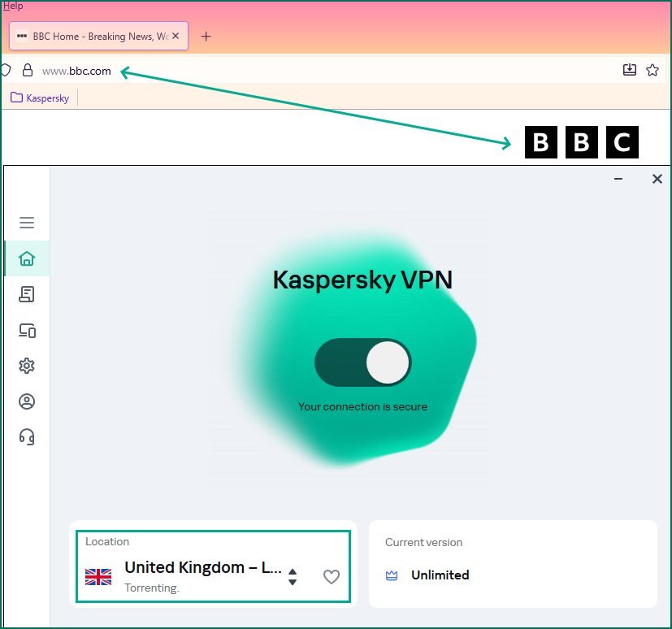Viewport: 672px width, 629px height.
Task: Open Kaspersky VPN settings gear
Action: [x=27, y=366]
